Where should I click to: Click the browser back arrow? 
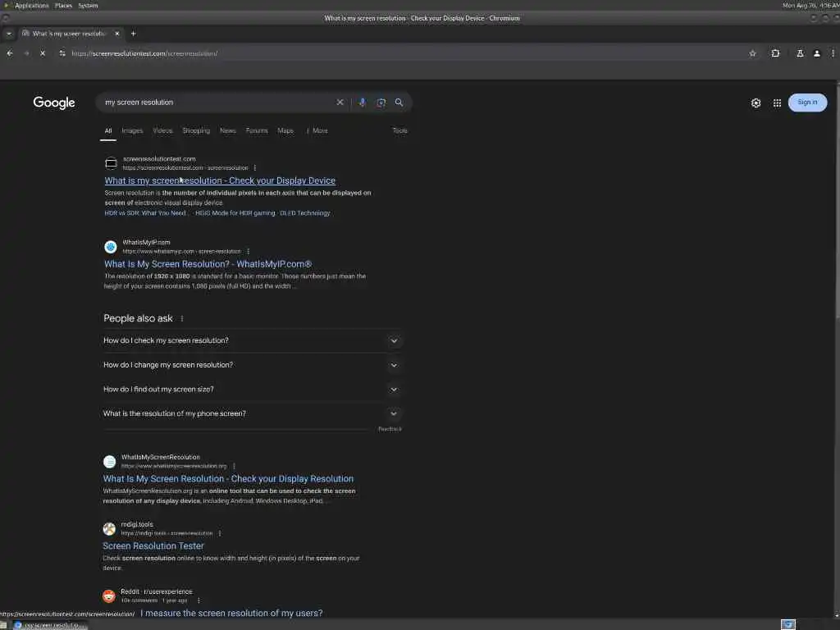coord(10,53)
